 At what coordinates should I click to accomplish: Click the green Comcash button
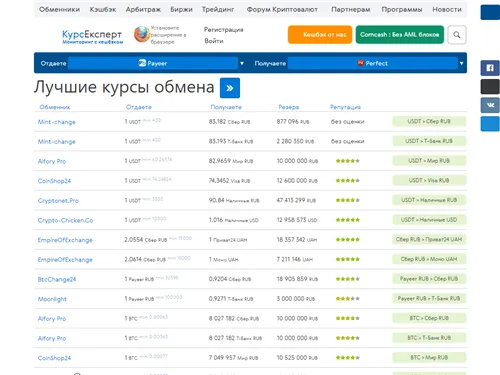tap(400, 35)
